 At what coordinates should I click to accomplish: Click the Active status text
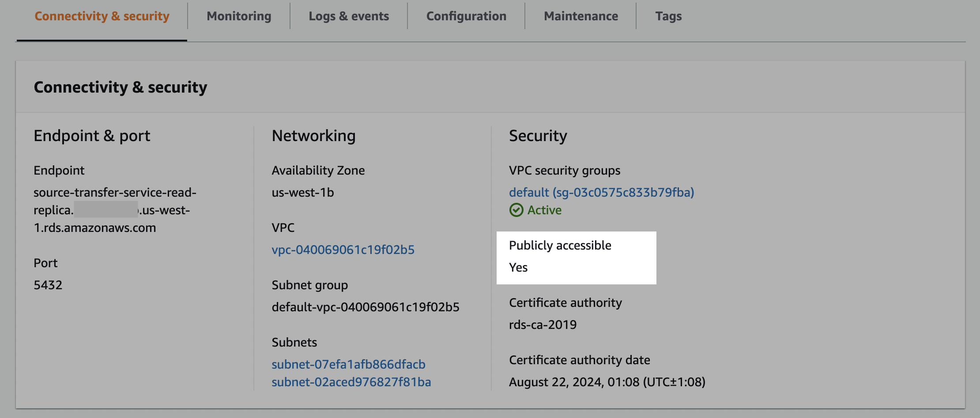(x=544, y=210)
